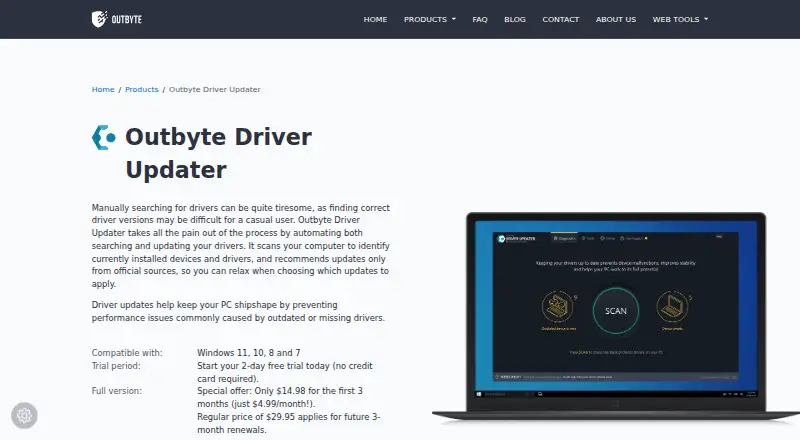Click 'Windows 11, 10, 8 and 7' text
Image resolution: width=800 pixels, height=440 pixels.
point(248,353)
